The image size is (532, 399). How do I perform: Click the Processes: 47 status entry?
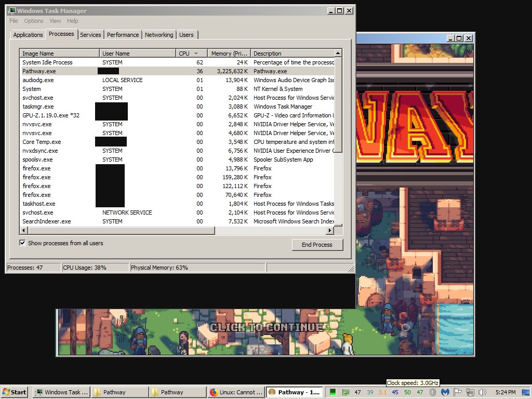click(34, 268)
